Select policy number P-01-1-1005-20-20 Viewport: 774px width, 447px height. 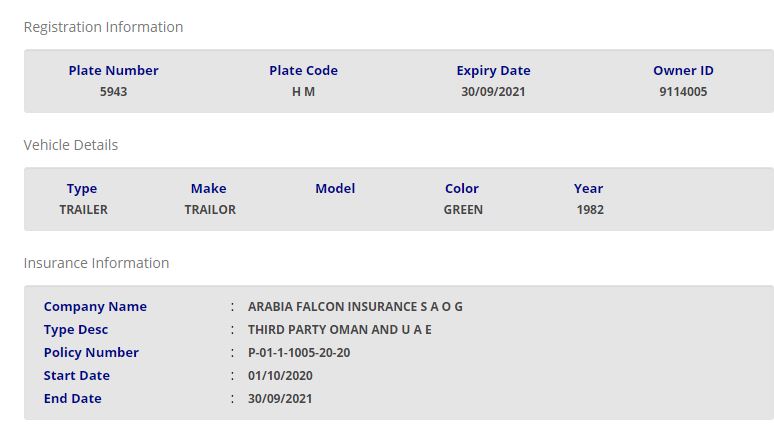(299, 353)
